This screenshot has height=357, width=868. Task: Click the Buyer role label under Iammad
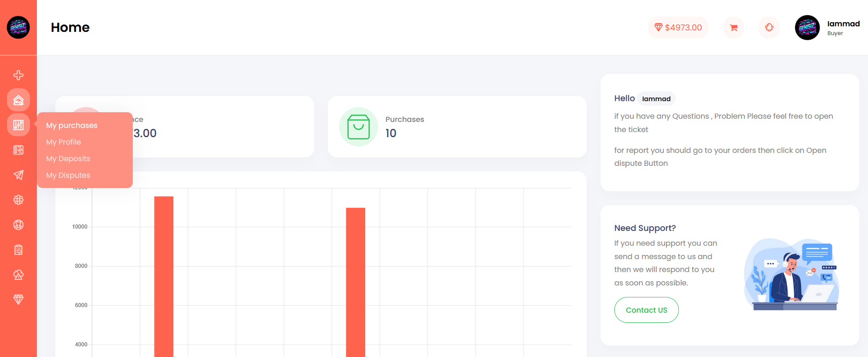pos(835,33)
